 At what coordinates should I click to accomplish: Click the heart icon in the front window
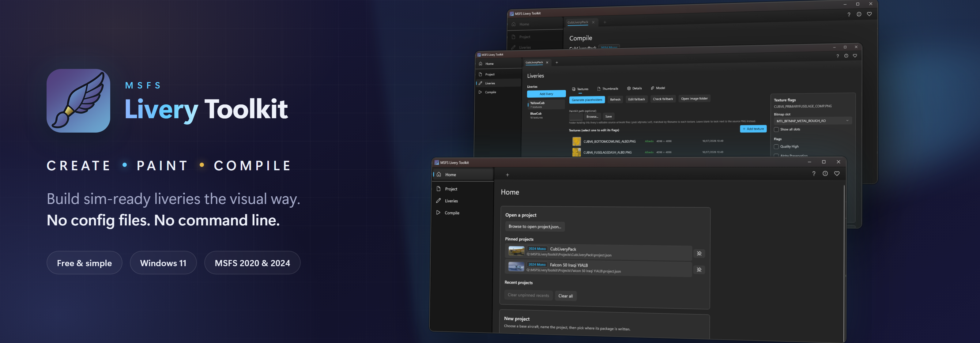837,173
